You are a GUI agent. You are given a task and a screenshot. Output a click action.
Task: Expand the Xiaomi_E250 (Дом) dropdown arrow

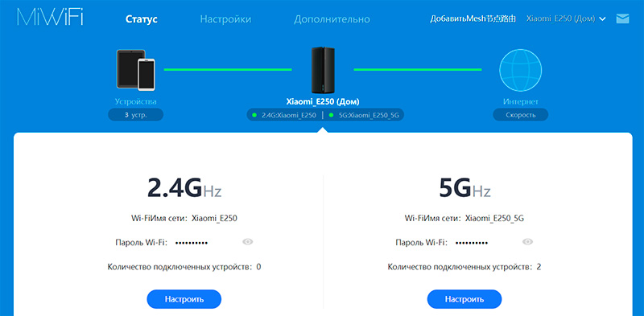tap(603, 18)
